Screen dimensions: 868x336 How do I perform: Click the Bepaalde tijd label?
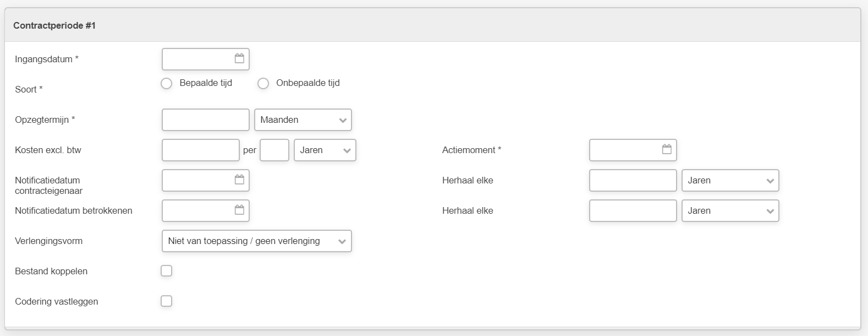coord(206,83)
